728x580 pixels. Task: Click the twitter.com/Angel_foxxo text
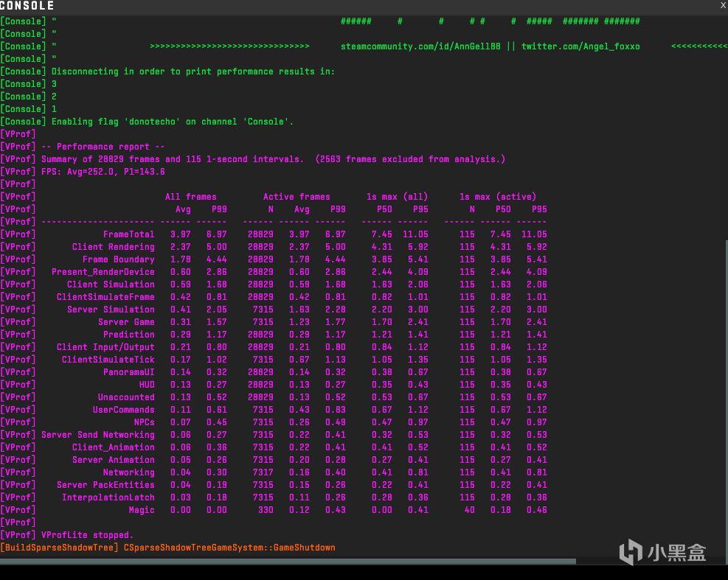pyautogui.click(x=580, y=46)
